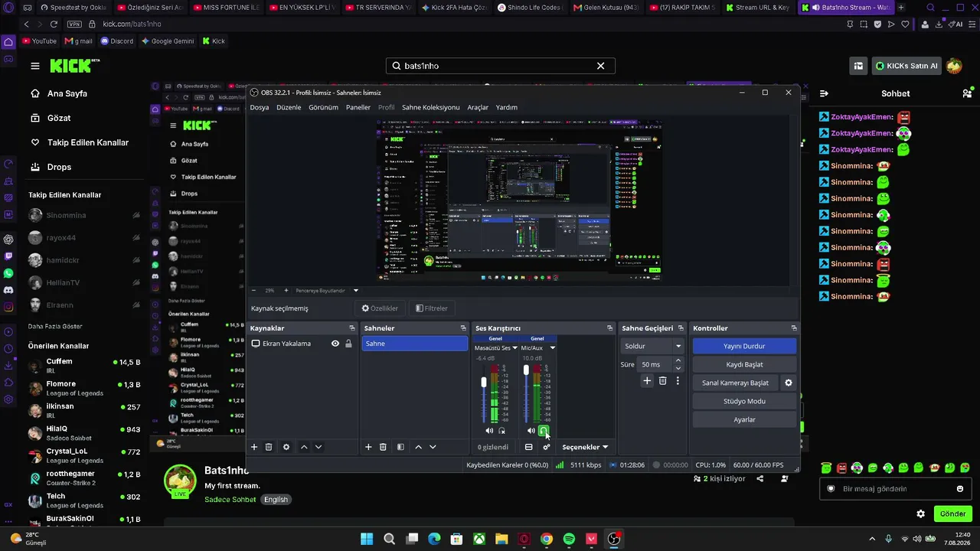Screen dimensions: 980x551
Task: Move source down in Kaynaklar panel
Action: (x=318, y=447)
